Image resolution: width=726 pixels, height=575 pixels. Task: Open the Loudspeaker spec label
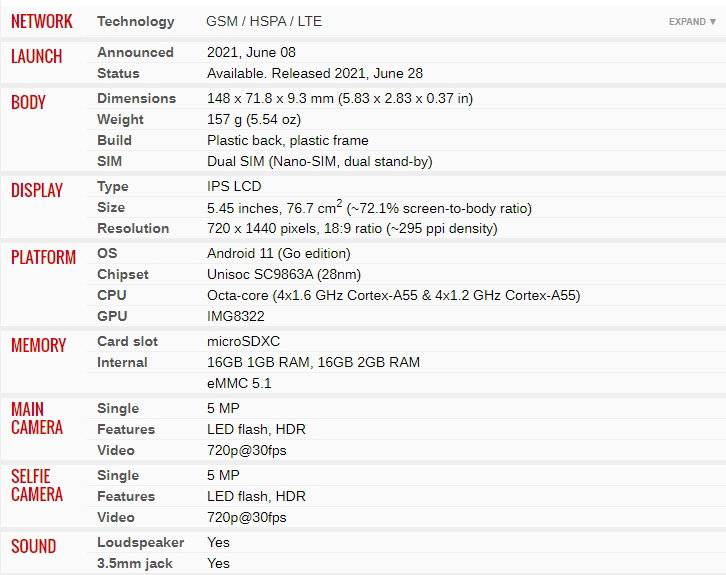coord(141,543)
